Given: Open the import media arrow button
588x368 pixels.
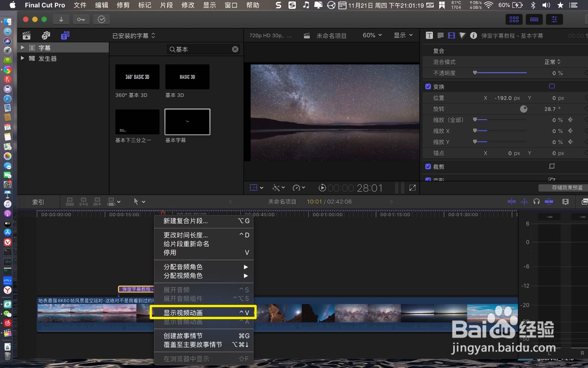Looking at the screenshot, I should (61, 19).
